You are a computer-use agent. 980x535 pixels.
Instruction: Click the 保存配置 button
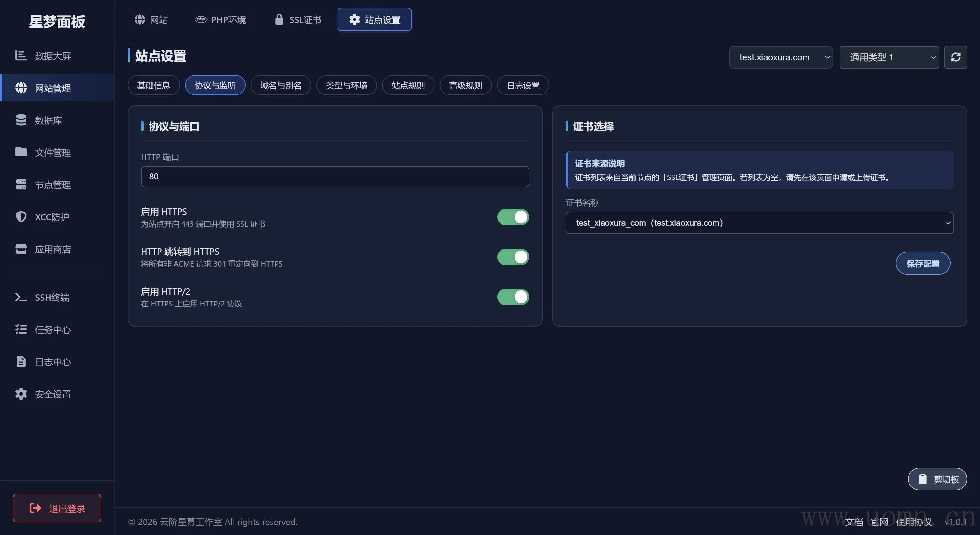pos(923,263)
